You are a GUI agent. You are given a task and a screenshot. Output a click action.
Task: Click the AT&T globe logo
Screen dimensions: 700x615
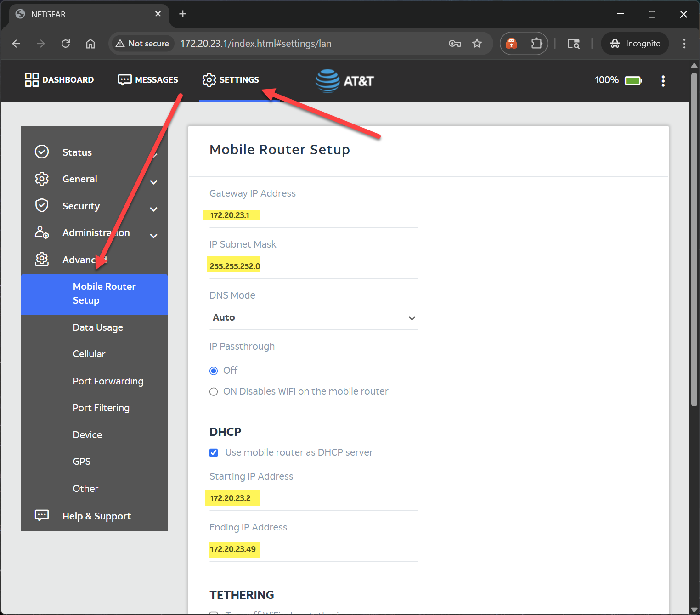click(x=327, y=81)
